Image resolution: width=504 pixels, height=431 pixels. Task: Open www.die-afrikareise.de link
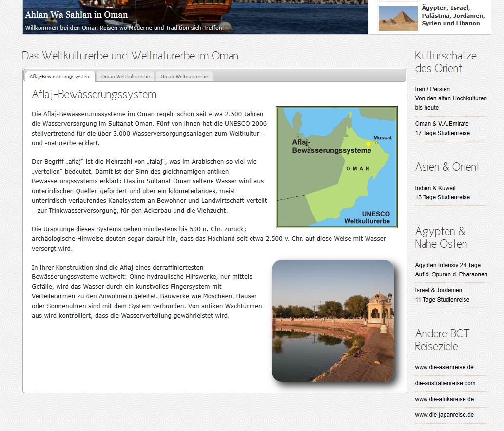pyautogui.click(x=444, y=399)
